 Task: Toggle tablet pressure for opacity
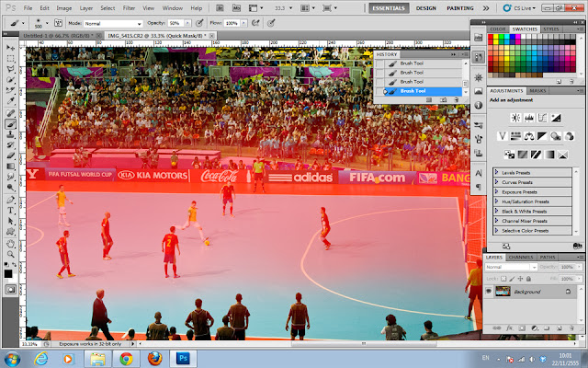coord(199,23)
